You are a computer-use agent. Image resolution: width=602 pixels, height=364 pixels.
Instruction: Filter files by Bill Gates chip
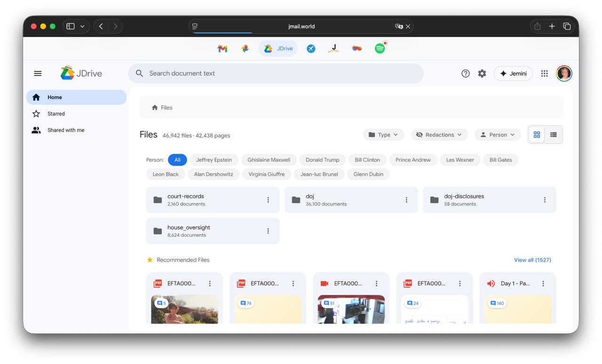click(501, 160)
